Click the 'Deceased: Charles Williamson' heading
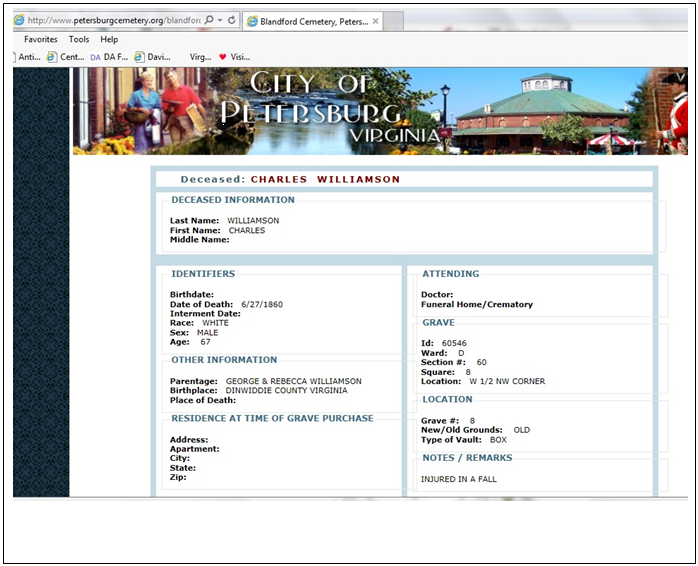 point(290,180)
